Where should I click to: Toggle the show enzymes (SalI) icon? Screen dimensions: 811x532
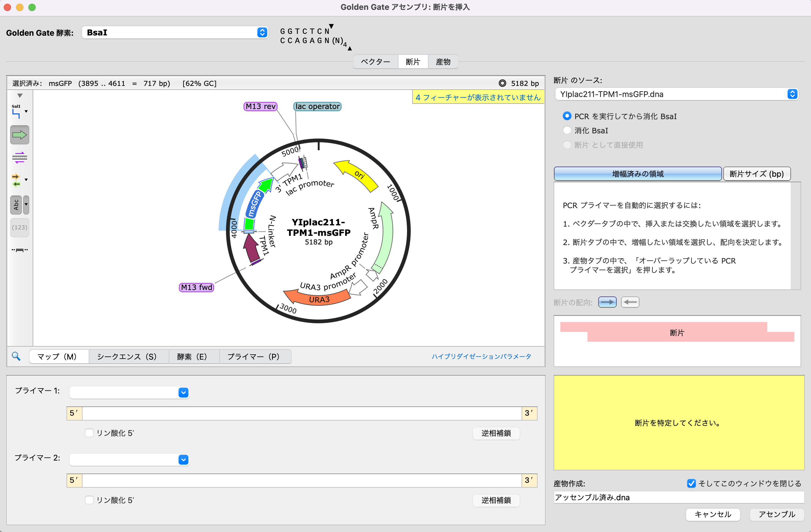point(16,112)
